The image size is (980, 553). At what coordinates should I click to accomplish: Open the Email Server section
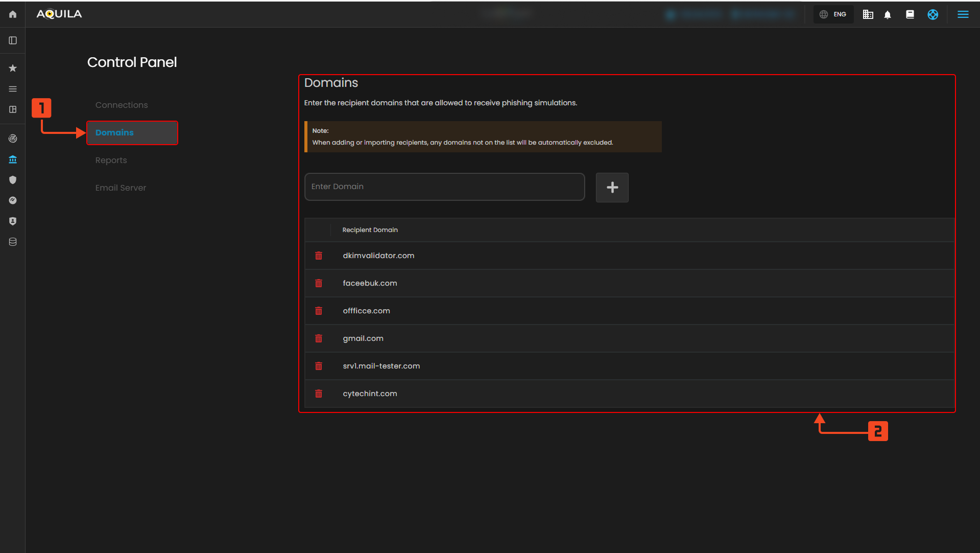pos(121,188)
